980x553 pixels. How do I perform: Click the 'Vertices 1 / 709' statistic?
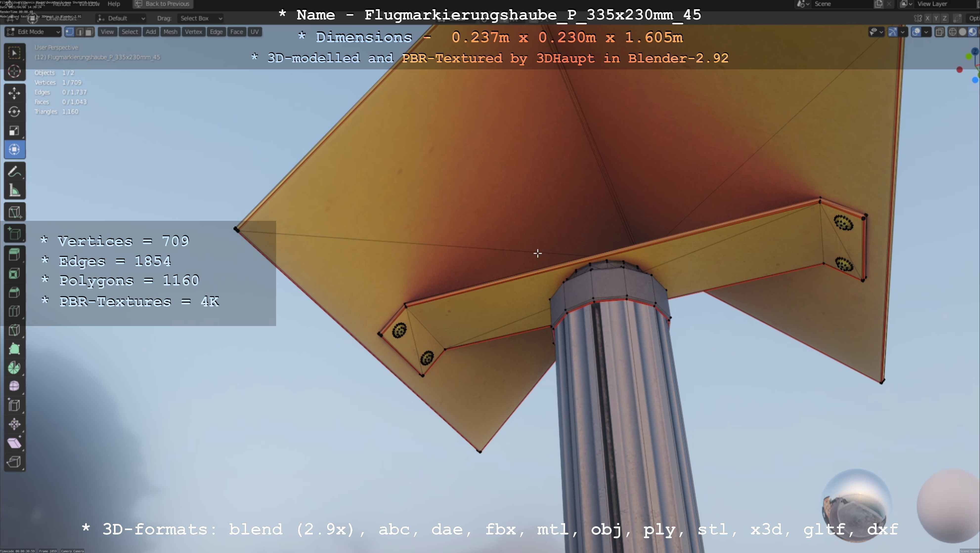click(58, 82)
